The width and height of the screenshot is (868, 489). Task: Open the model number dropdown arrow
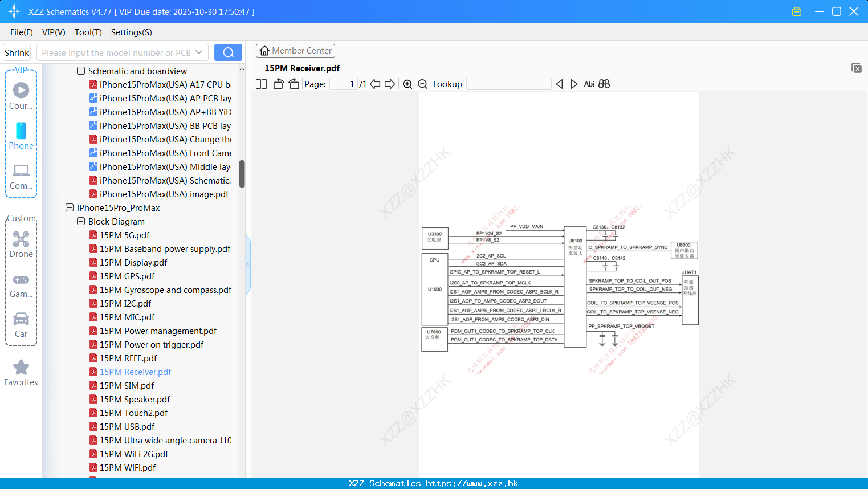click(x=199, y=52)
